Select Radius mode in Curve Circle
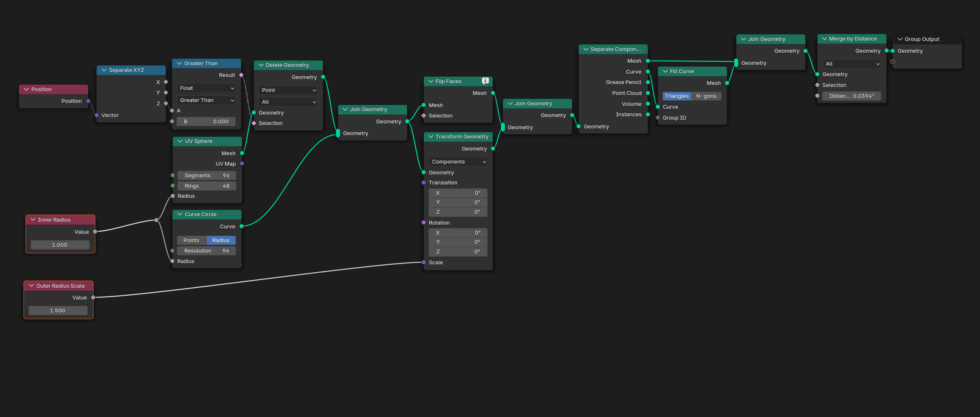 point(221,240)
